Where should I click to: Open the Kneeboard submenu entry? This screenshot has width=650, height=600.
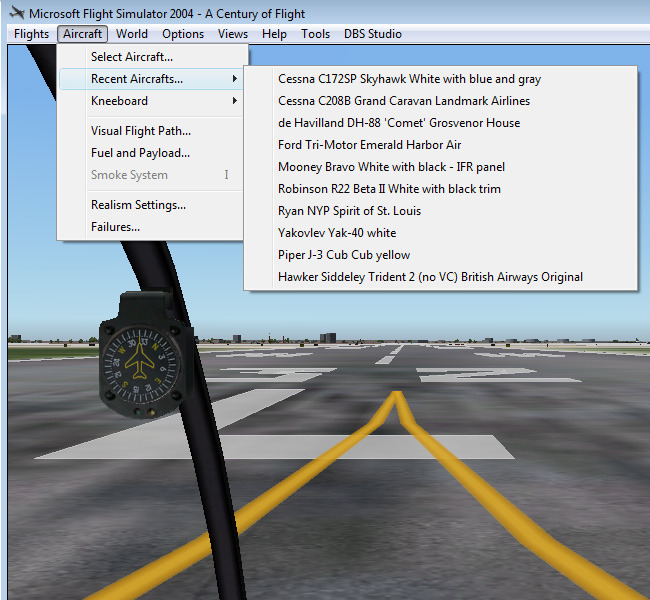click(x=151, y=101)
